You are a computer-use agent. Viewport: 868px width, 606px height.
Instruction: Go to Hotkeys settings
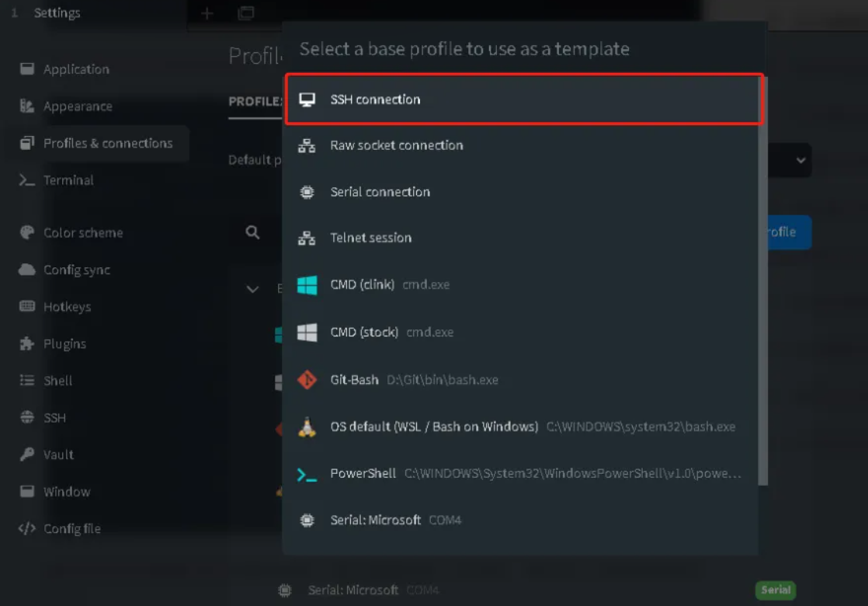(x=97, y=307)
